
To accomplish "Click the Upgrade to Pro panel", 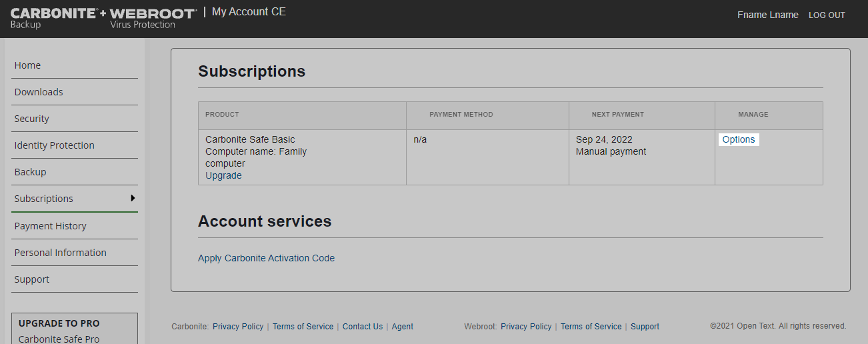I will (x=75, y=330).
